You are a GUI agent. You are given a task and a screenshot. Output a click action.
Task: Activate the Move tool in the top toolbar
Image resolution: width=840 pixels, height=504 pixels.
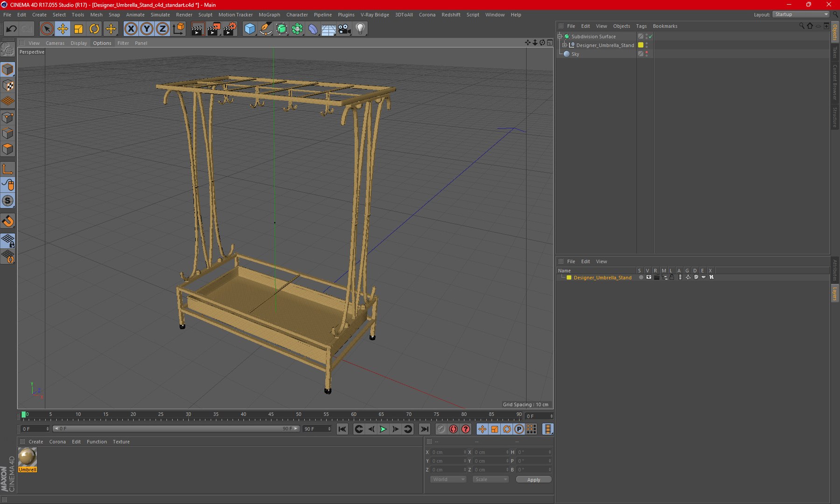click(63, 29)
